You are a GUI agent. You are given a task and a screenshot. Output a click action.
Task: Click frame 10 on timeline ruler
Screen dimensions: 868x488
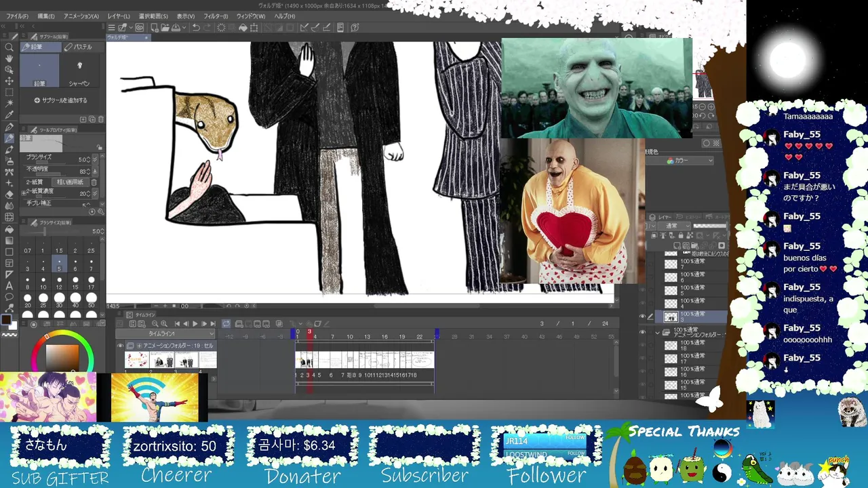(350, 336)
